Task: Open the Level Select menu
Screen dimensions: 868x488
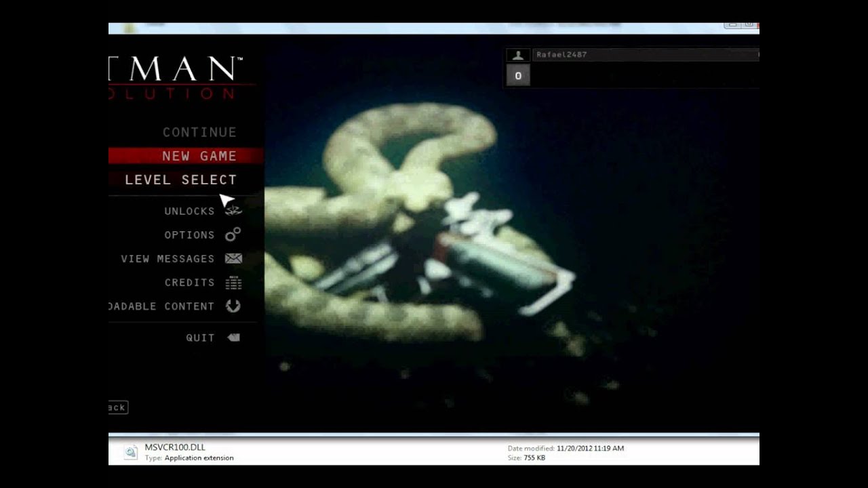Action: (x=180, y=180)
